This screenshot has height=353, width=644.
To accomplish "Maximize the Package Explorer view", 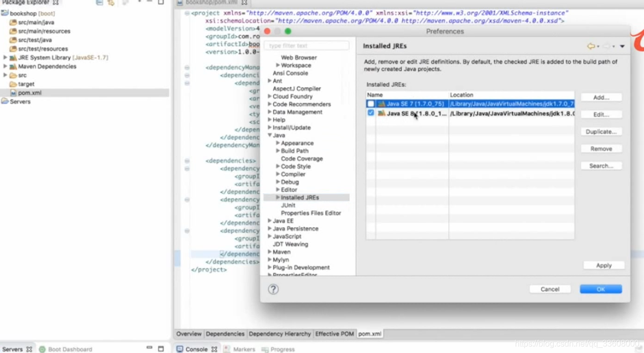I will (161, 3).
